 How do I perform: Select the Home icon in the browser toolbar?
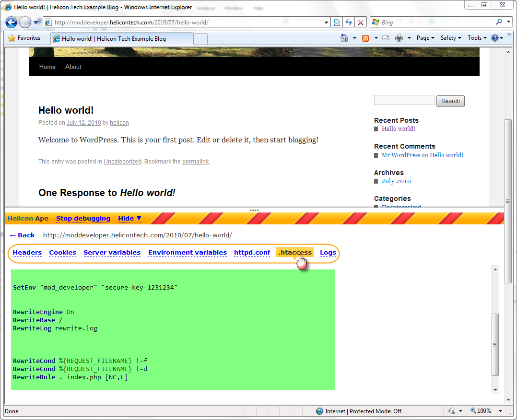(x=343, y=37)
